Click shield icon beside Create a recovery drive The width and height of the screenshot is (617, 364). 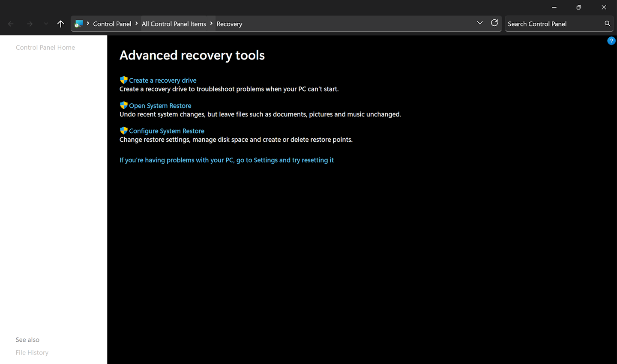tap(123, 80)
